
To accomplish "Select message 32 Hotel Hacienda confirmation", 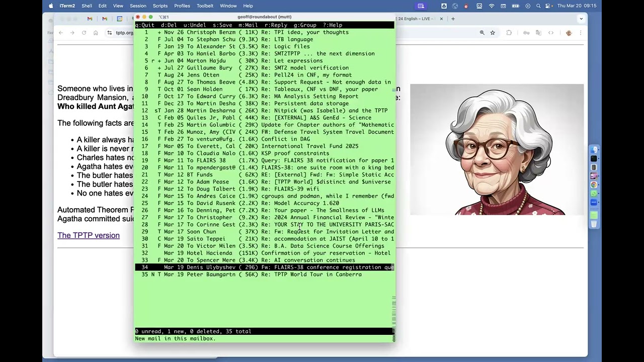I will [x=265, y=253].
